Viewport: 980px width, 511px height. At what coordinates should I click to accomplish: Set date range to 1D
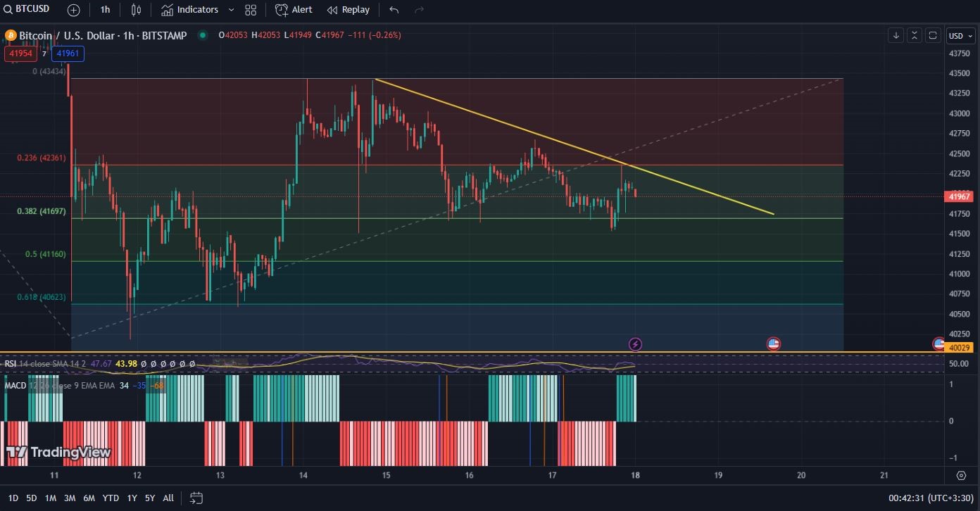[x=13, y=498]
